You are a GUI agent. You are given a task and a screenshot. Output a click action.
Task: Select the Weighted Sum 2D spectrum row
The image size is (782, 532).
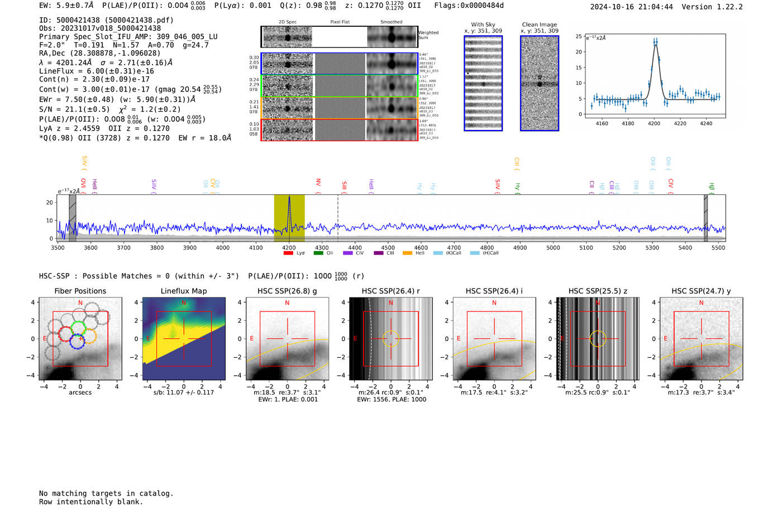pos(340,37)
